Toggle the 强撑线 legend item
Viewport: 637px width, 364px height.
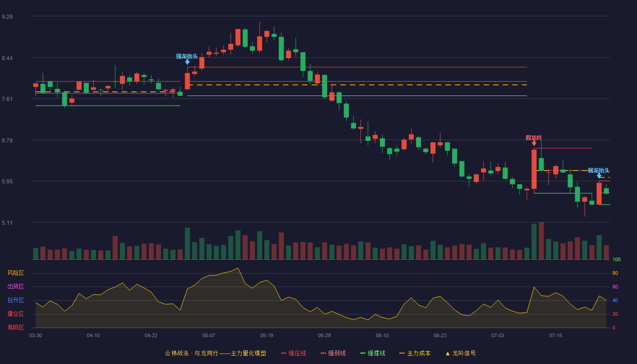point(373,353)
